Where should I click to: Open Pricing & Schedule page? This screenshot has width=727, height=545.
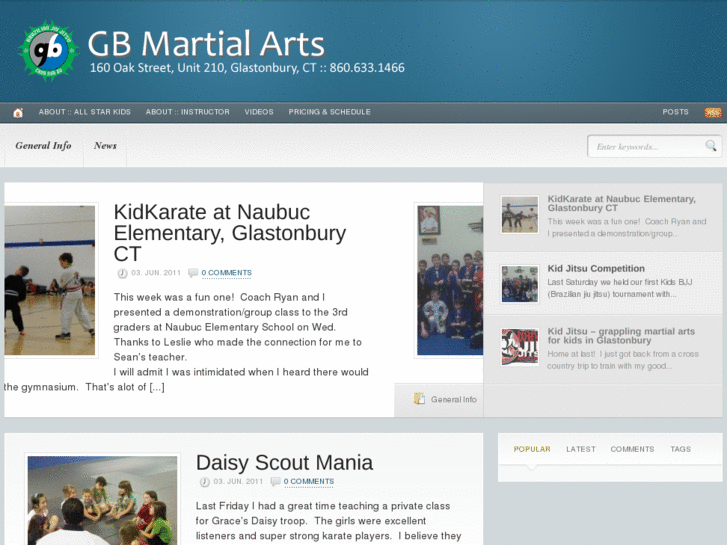[329, 112]
